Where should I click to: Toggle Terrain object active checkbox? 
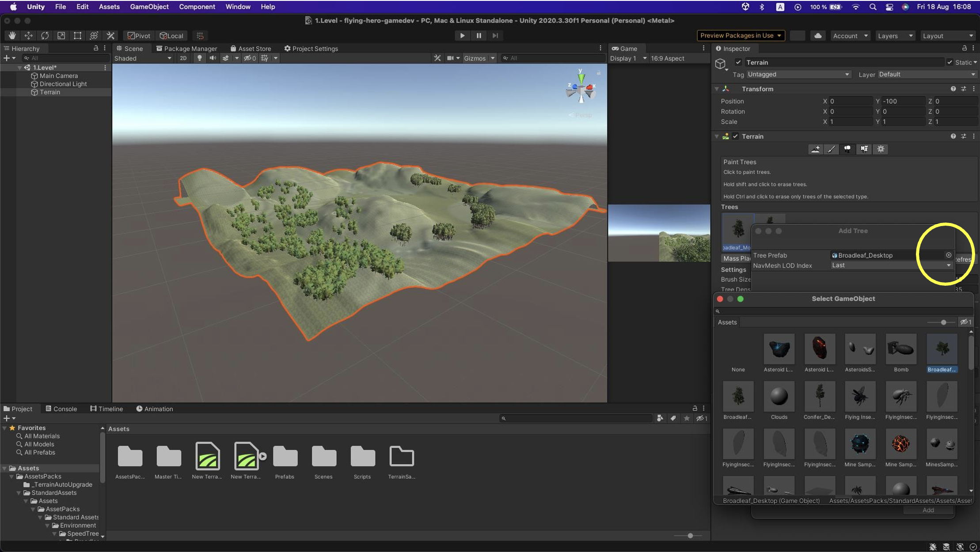tap(738, 62)
